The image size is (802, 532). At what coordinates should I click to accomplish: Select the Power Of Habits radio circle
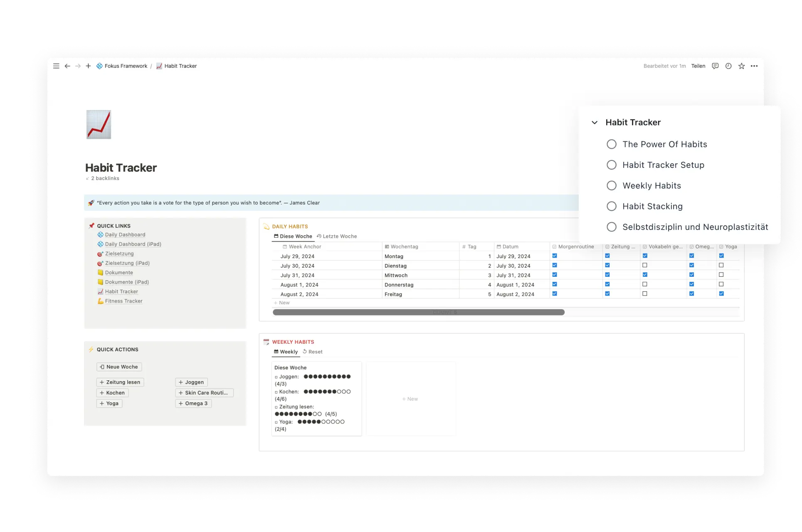click(612, 144)
